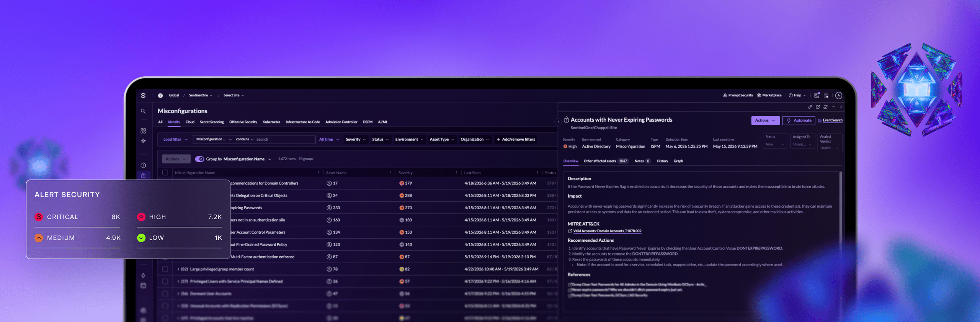Click the Prompt Security icon
Image resolution: width=980 pixels, height=322 pixels.
(x=725, y=95)
